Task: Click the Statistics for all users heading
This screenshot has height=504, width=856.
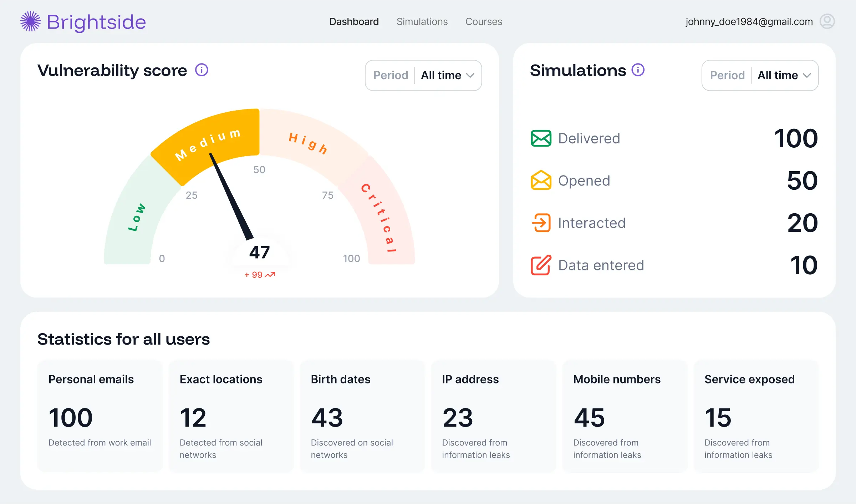Action: (x=124, y=339)
